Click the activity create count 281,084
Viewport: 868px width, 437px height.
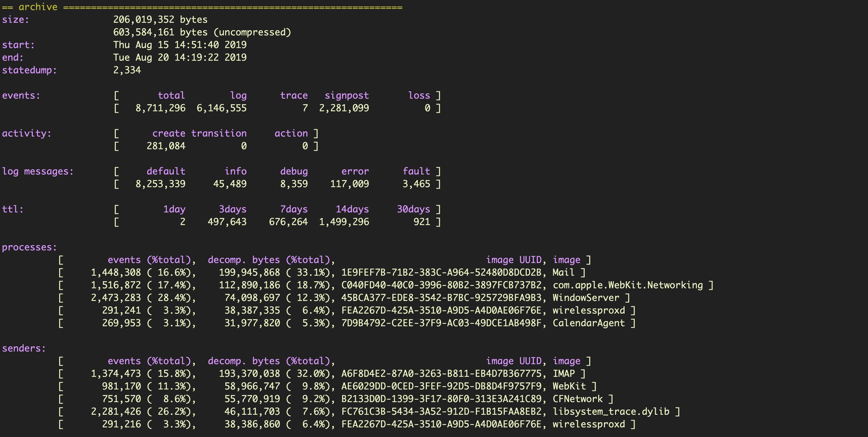(166, 146)
